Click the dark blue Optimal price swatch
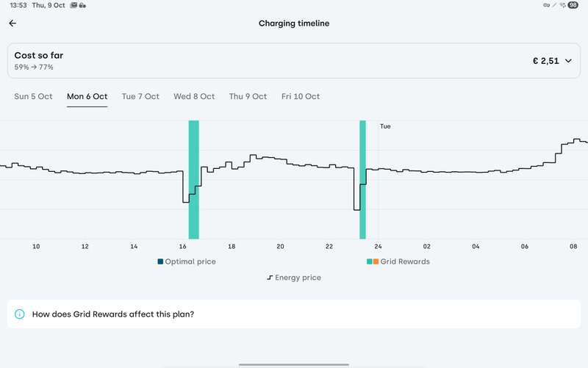The image size is (588, 368). 160,261
